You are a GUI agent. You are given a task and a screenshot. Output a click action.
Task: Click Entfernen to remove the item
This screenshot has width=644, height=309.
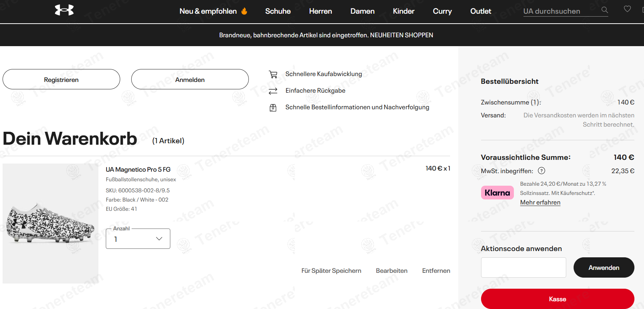click(436, 271)
